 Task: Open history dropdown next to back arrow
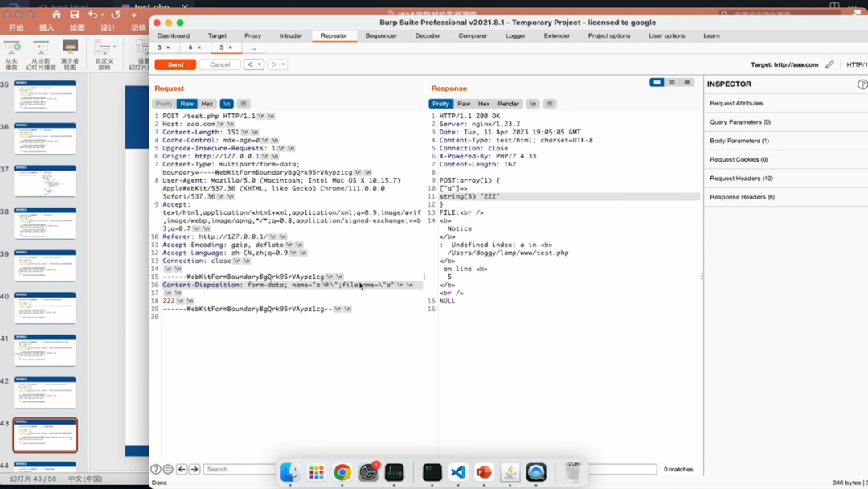259,64
